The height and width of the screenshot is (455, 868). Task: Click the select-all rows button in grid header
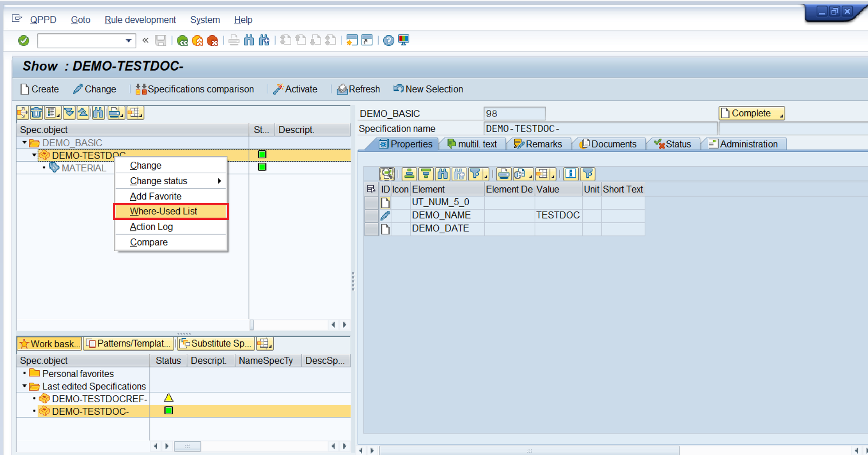(371, 189)
